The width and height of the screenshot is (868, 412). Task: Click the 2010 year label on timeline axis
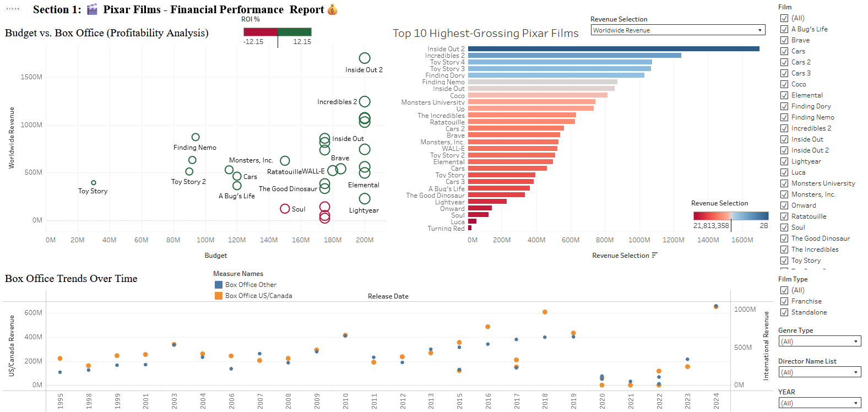(x=345, y=401)
